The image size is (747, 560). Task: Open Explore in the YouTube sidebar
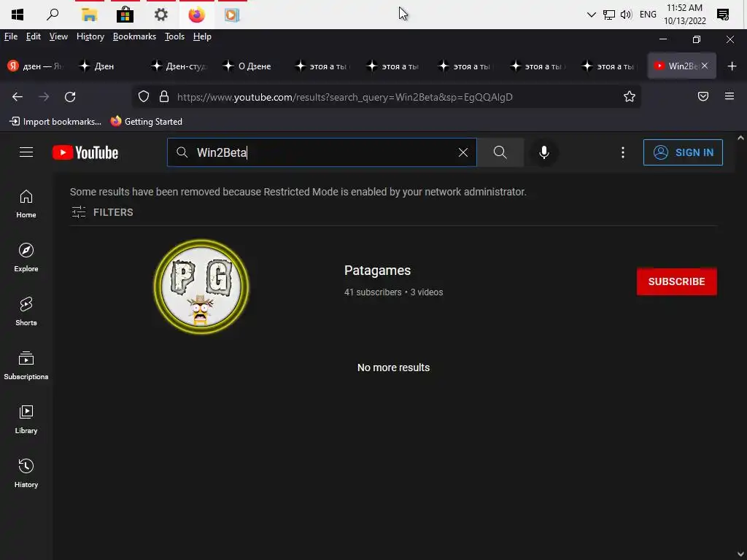pos(26,257)
